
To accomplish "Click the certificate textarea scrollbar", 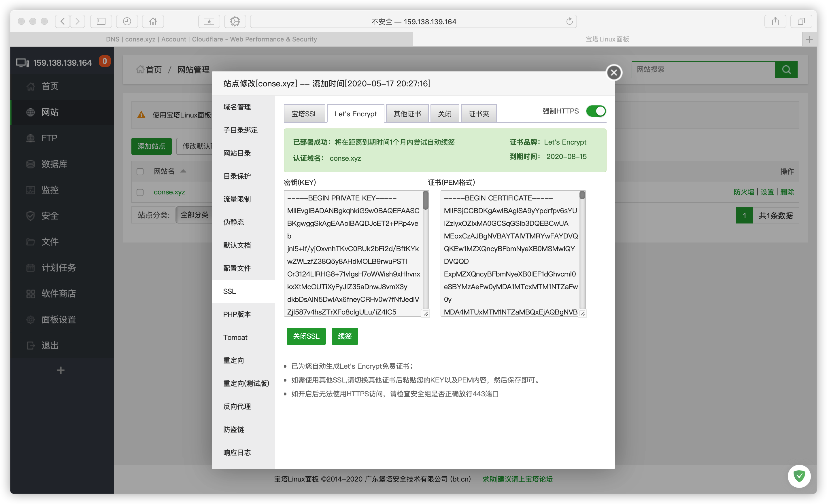I will [x=582, y=195].
